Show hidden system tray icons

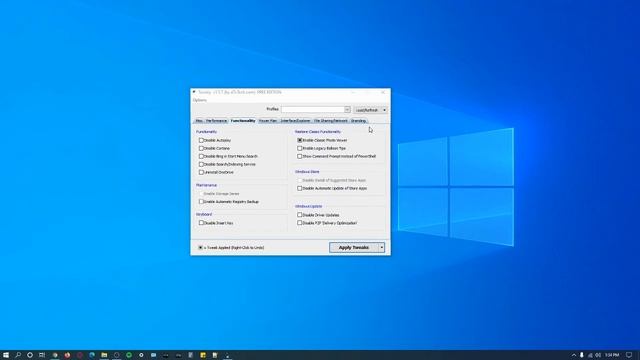click(x=573, y=355)
